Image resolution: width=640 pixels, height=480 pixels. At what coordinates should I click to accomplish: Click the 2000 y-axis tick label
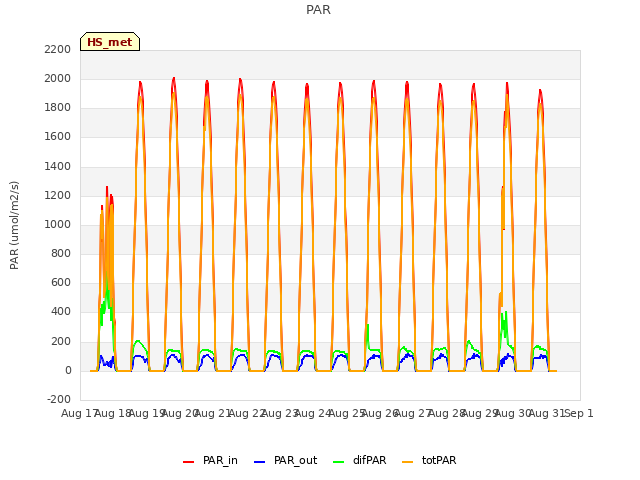pos(58,78)
